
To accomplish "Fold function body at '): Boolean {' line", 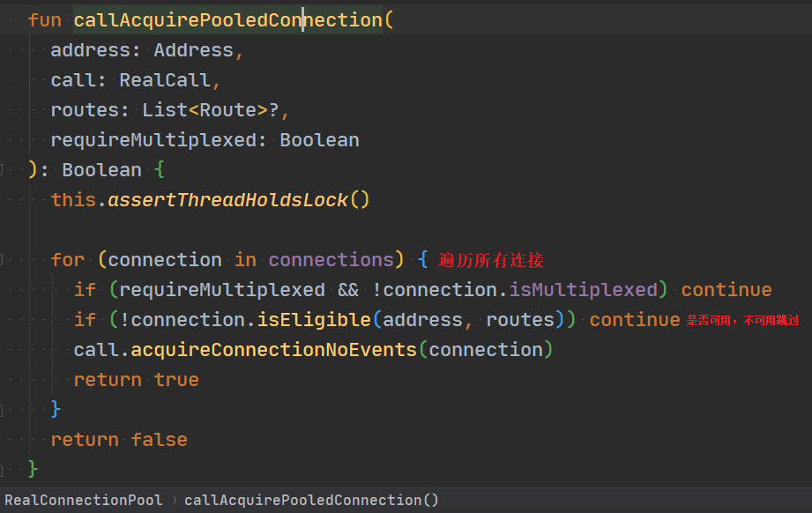I will click(x=2, y=170).
